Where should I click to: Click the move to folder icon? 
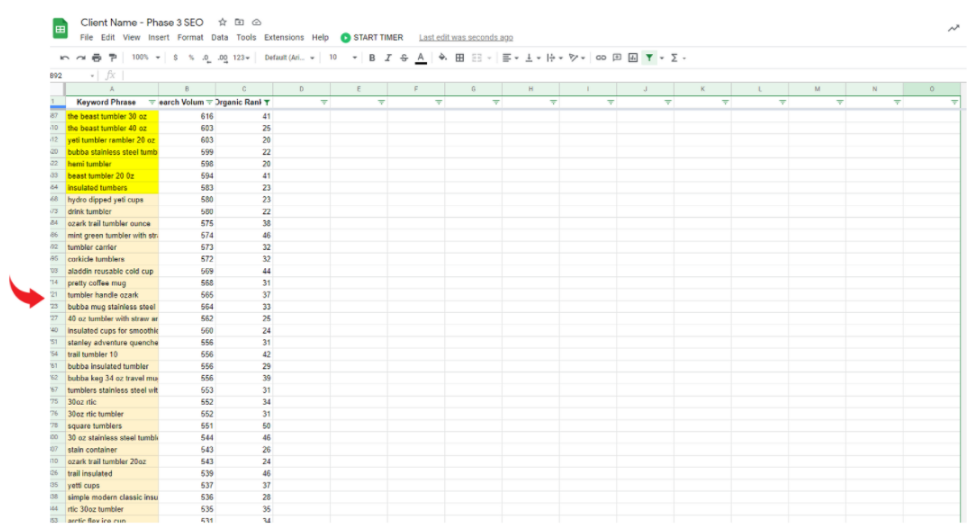coord(239,22)
